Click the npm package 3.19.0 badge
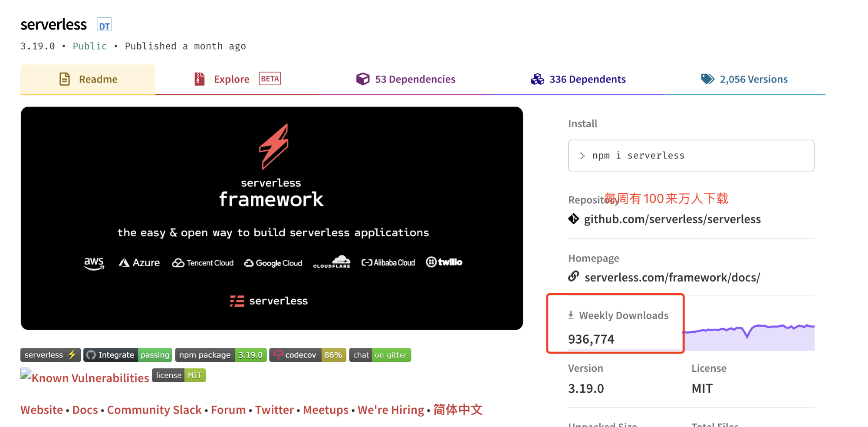Screen dimensions: 868x427 (220, 355)
